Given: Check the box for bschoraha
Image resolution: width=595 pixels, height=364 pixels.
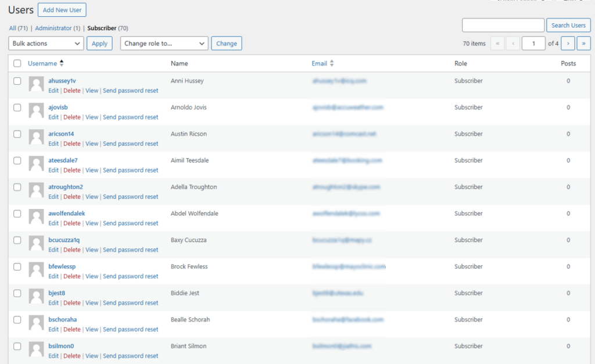Looking at the screenshot, I should pos(17,320).
